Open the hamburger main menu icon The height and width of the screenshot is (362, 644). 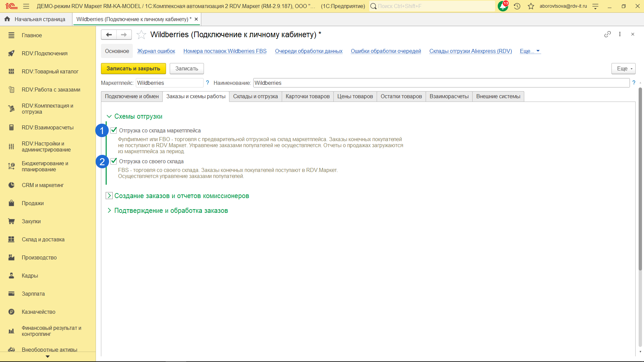click(x=26, y=6)
